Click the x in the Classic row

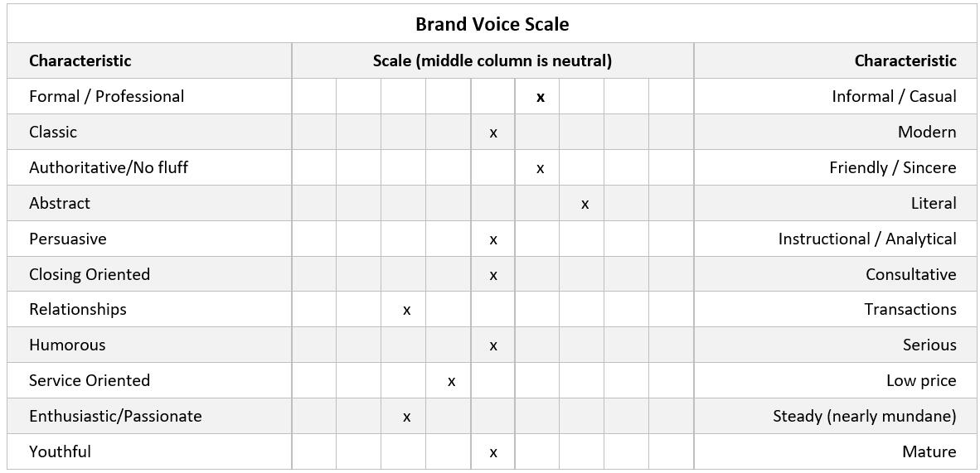493,133
